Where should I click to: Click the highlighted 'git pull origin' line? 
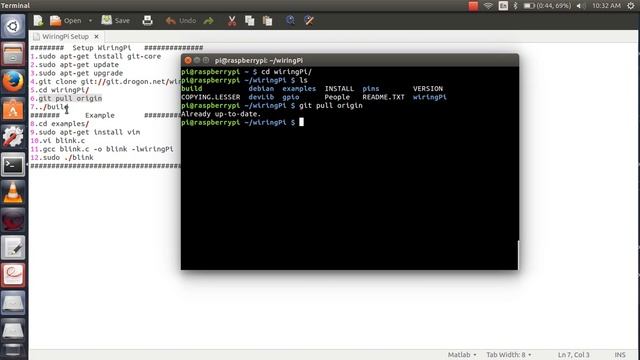click(70, 98)
